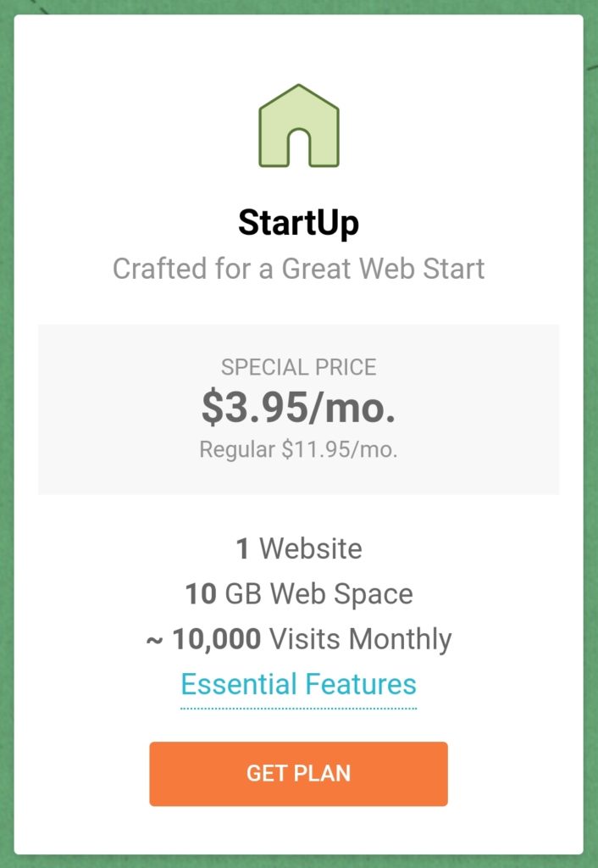This screenshot has height=868, width=598.
Task: Click the tilde before 10,000
Action: coord(154,641)
